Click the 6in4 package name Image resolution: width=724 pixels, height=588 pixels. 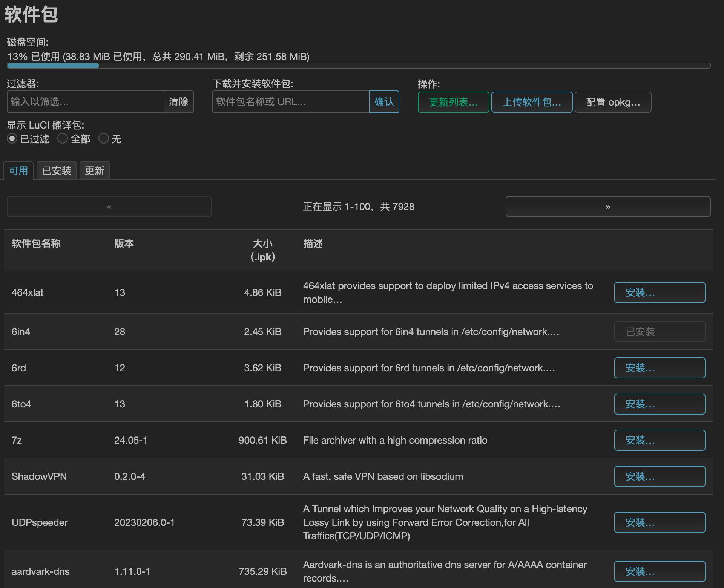21,332
